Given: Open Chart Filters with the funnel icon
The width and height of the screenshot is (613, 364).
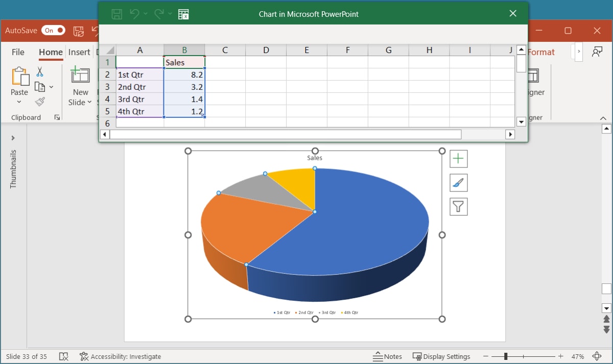Looking at the screenshot, I should (458, 206).
